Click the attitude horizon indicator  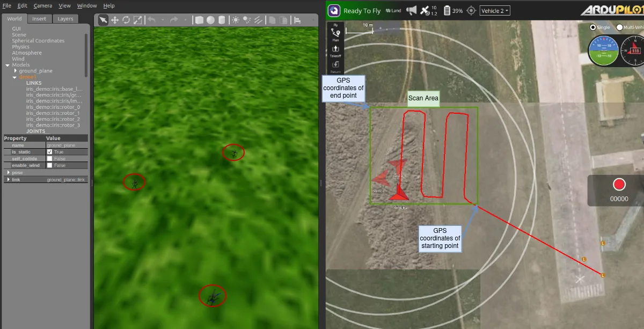(604, 50)
